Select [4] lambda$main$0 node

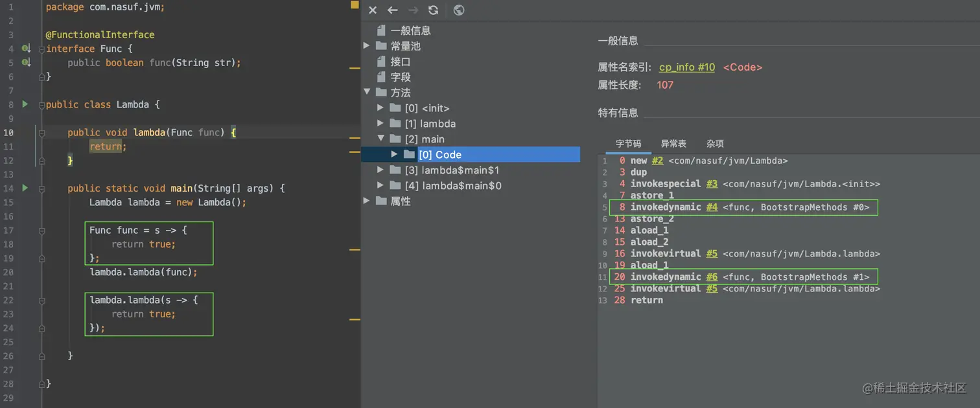pos(453,186)
